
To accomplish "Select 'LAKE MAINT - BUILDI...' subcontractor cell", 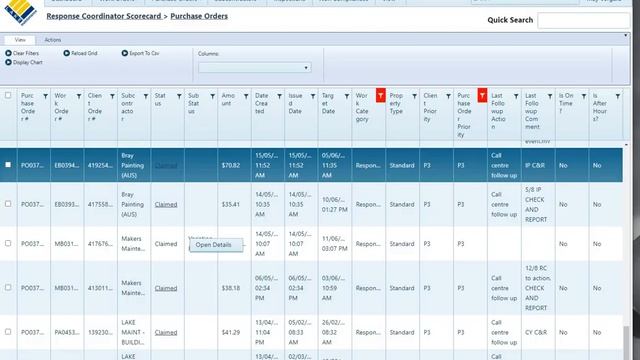I will (x=134, y=333).
